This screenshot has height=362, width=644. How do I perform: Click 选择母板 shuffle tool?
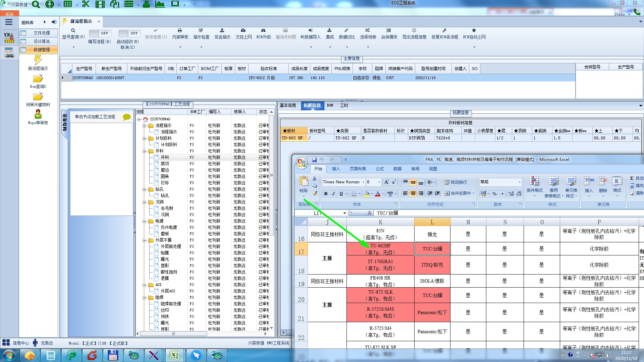pos(368,34)
